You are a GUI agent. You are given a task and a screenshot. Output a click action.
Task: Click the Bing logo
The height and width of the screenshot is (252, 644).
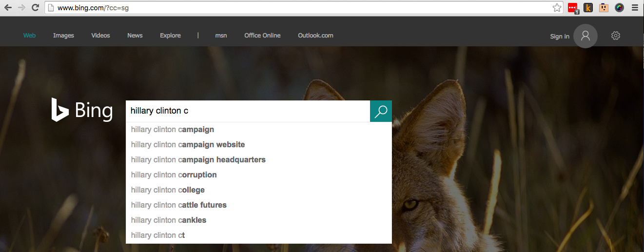[82, 111]
